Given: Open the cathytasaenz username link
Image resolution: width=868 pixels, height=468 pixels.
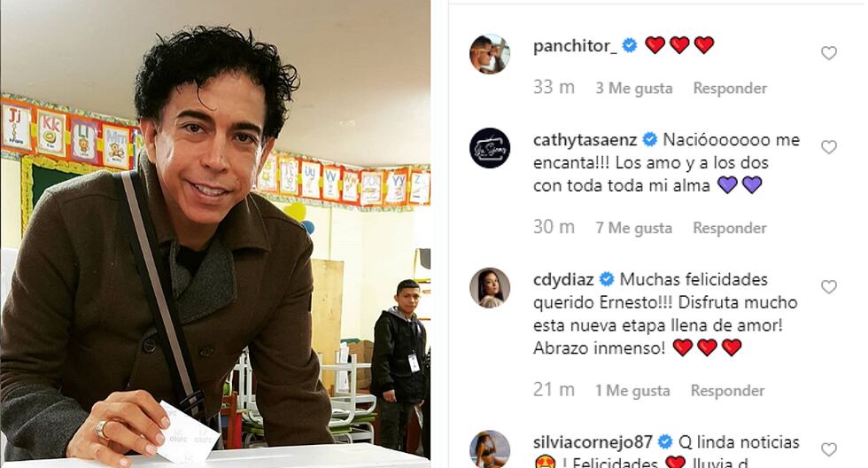Looking at the screenshot, I should pos(585,140).
